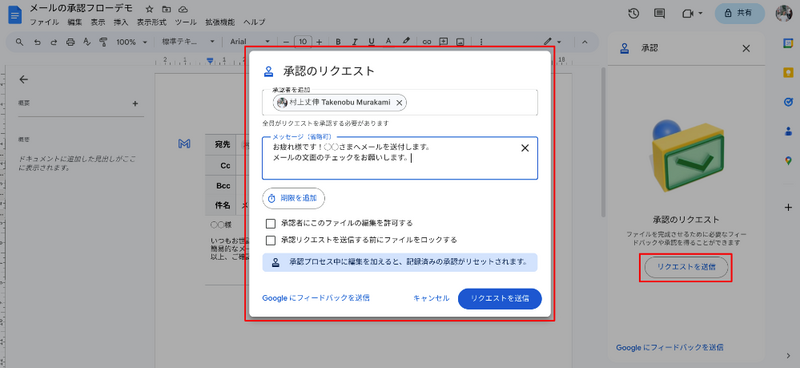Clear the message field with X
This screenshot has width=800, height=368.
click(525, 148)
